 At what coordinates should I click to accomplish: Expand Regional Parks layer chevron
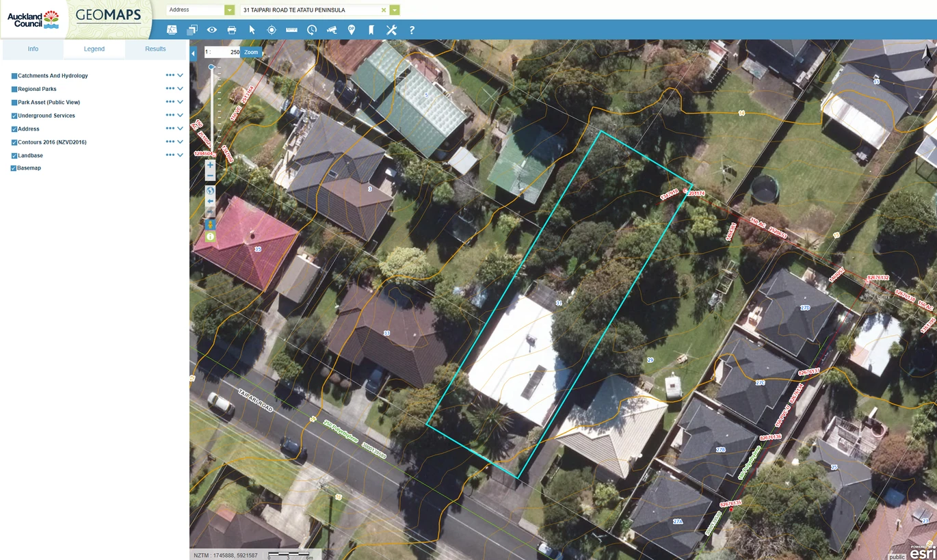coord(181,88)
